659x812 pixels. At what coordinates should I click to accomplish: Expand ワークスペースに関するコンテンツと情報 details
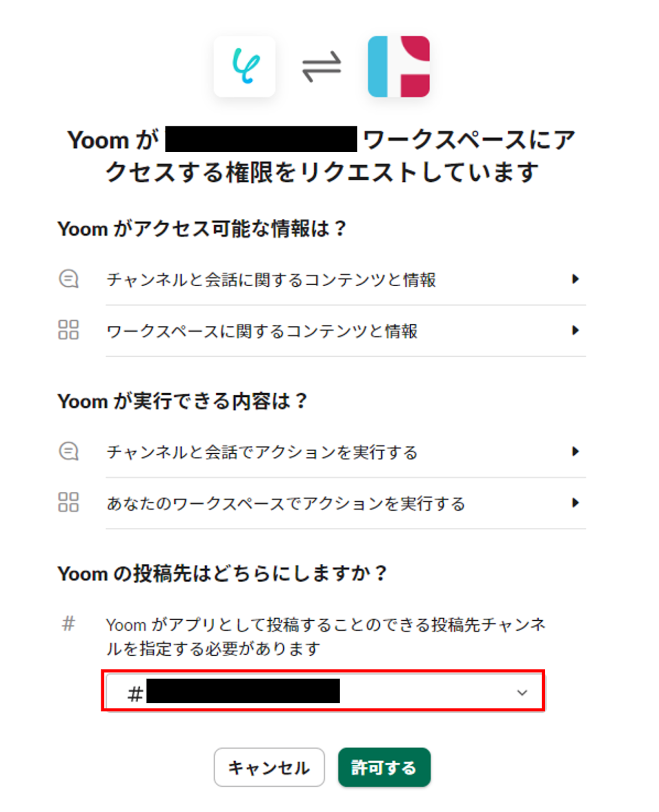[575, 330]
